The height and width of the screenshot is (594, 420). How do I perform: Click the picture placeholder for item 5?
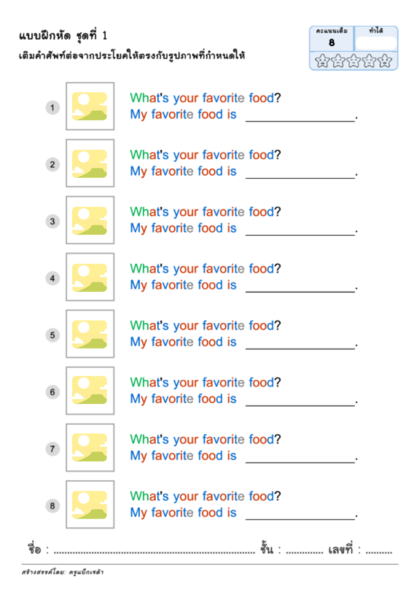point(90,334)
